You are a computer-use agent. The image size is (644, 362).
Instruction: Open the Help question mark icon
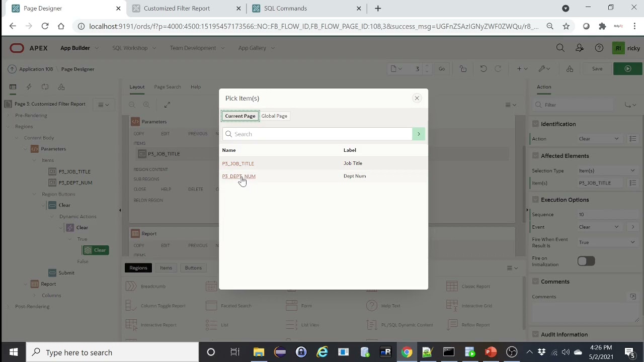point(599,48)
